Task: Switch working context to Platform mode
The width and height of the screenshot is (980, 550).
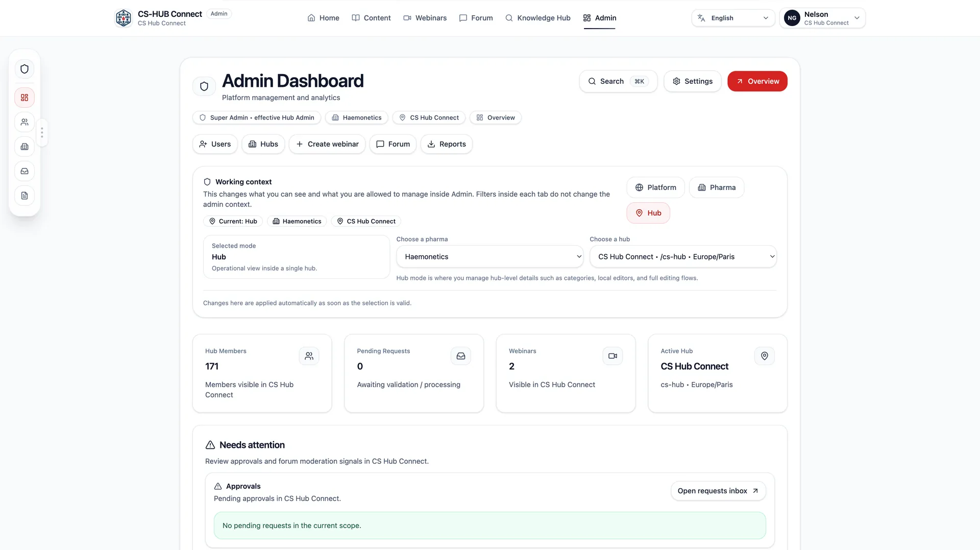Action: coord(655,187)
